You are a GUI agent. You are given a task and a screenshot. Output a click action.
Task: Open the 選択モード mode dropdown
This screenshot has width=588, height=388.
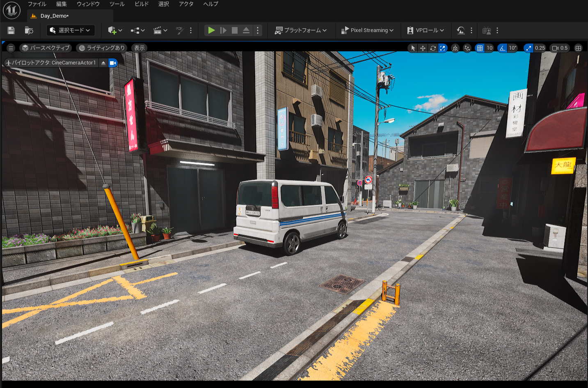point(70,30)
